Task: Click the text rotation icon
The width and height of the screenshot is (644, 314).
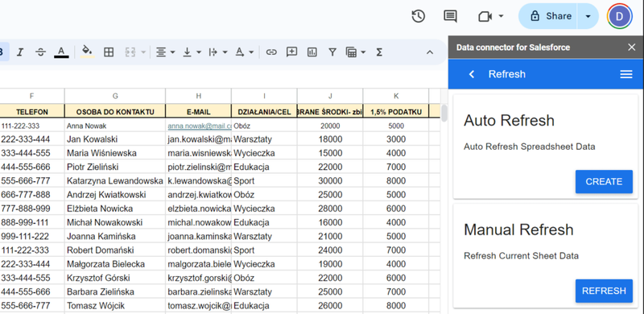Action: 239,52
